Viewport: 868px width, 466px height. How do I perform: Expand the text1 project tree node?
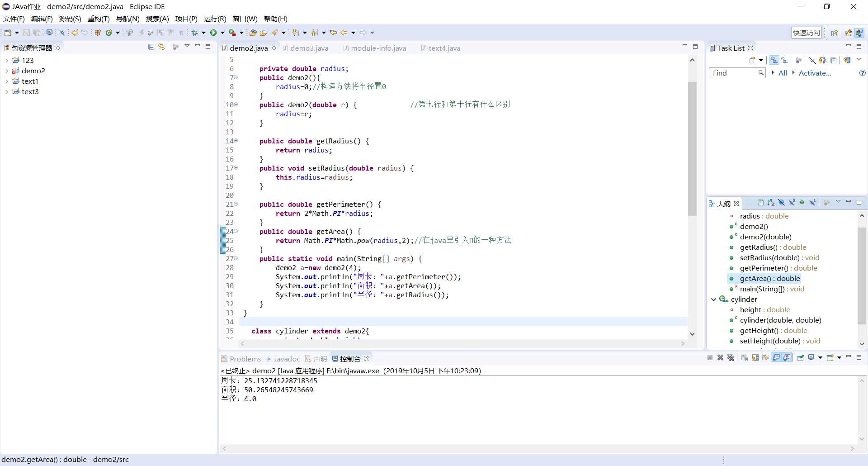[x=6, y=81]
